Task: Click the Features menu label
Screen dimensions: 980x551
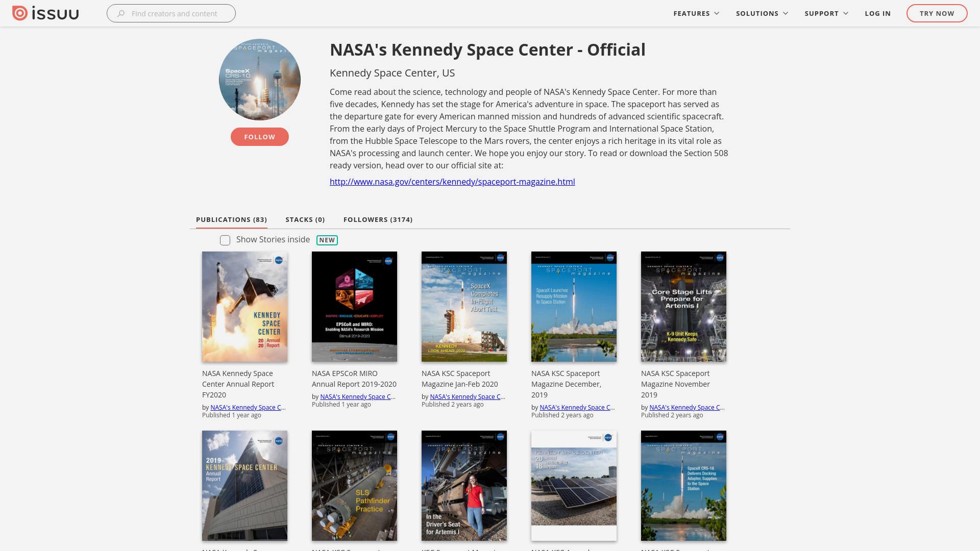Action: [x=691, y=13]
